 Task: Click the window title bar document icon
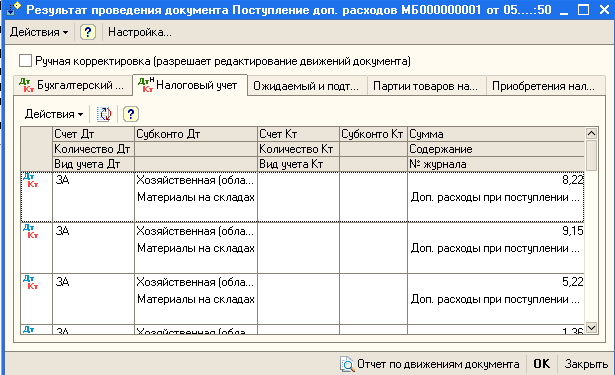coord(13,9)
